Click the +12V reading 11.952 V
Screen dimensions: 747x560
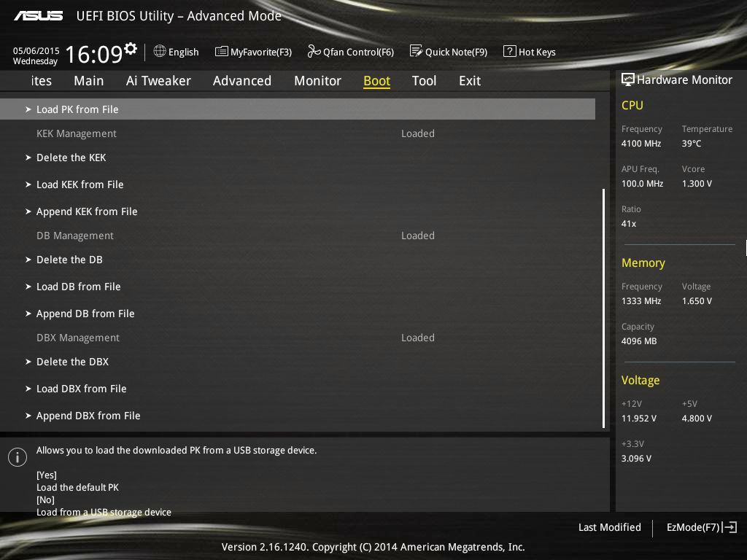638,418
